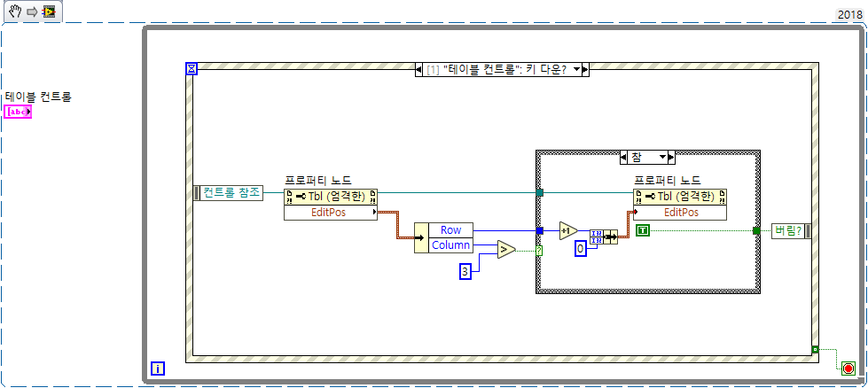Screen dimensions: 868x388
Task: Click the loop stop condition terminal
Action: point(848,369)
